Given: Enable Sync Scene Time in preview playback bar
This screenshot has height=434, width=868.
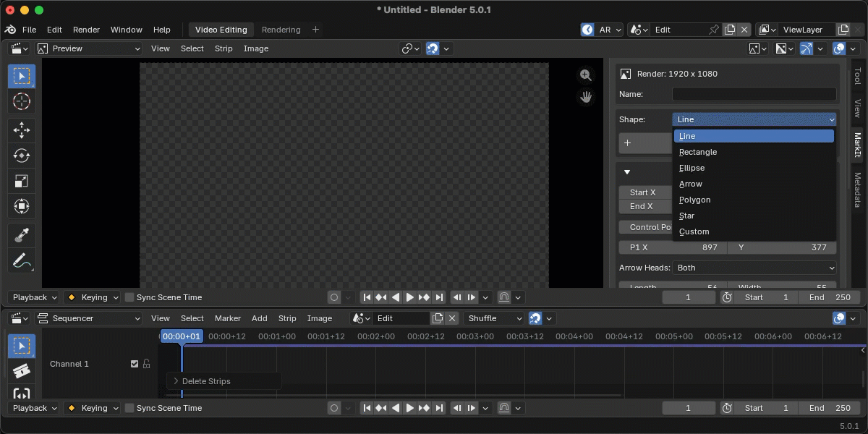Looking at the screenshot, I should [129, 297].
